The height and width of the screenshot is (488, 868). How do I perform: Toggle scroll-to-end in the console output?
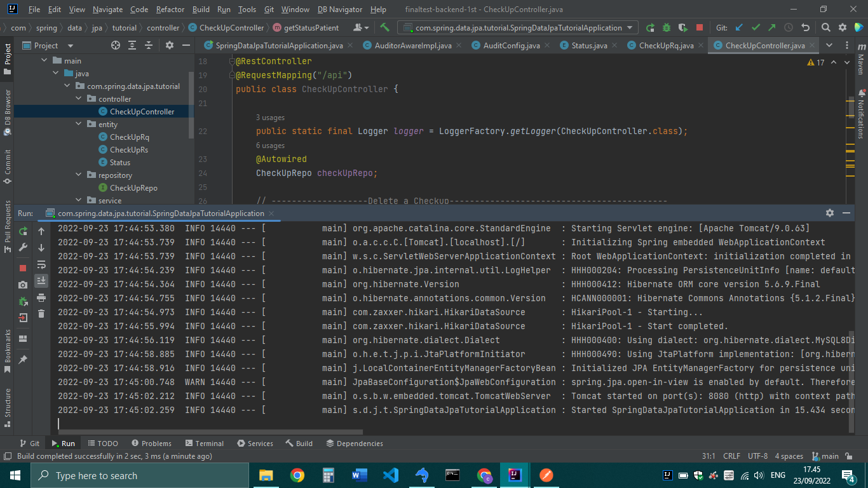tap(41, 280)
